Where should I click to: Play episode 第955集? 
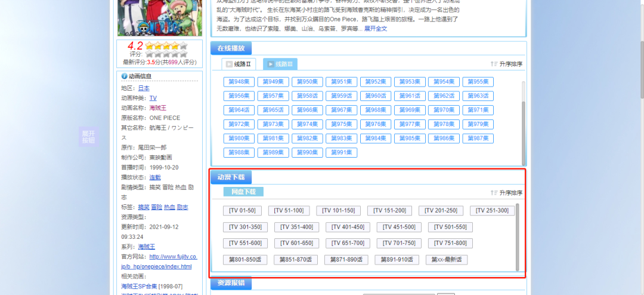click(478, 82)
